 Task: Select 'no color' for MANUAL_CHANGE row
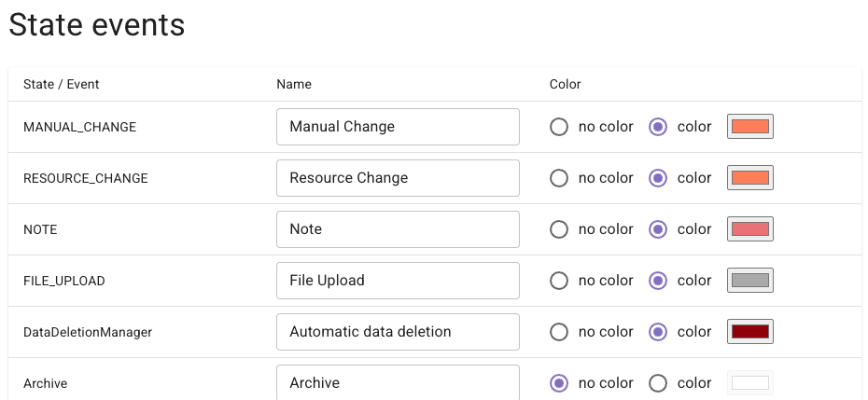click(x=558, y=127)
